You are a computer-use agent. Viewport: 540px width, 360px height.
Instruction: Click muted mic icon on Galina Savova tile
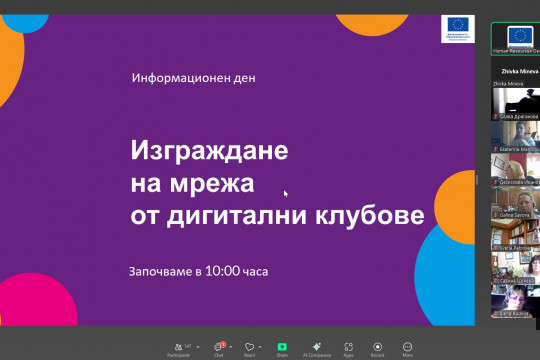click(x=496, y=215)
